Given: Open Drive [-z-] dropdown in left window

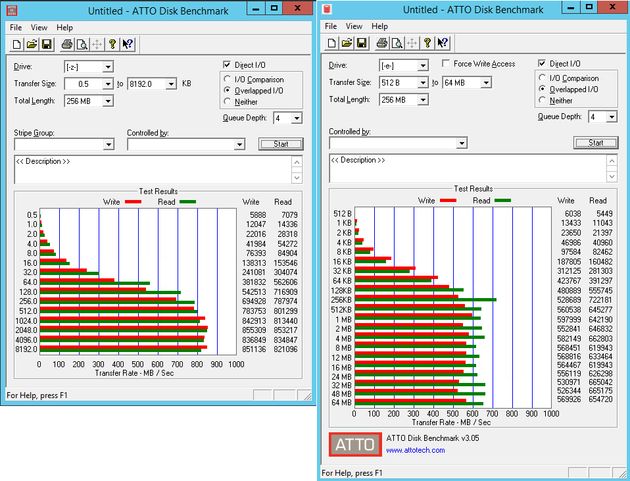Looking at the screenshot, I should tap(108, 67).
